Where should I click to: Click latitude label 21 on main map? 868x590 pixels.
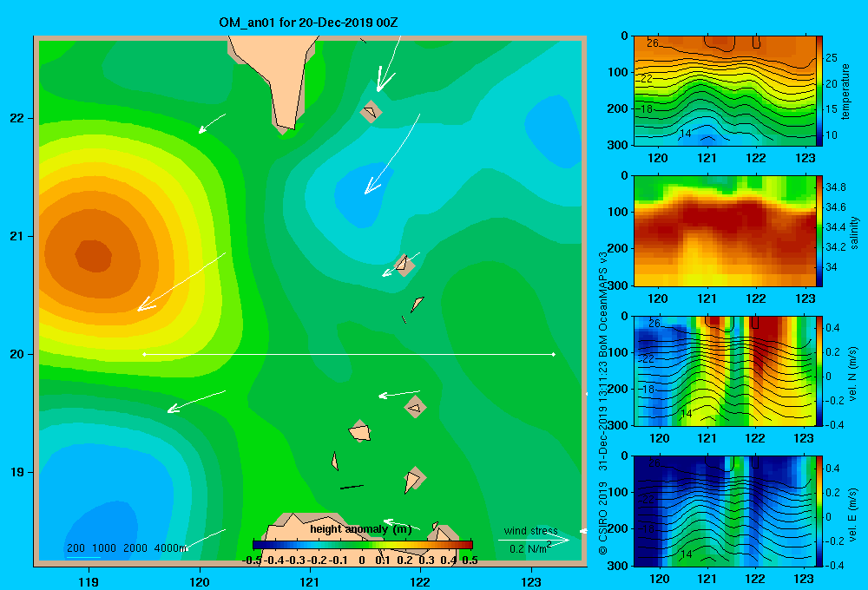(17, 236)
